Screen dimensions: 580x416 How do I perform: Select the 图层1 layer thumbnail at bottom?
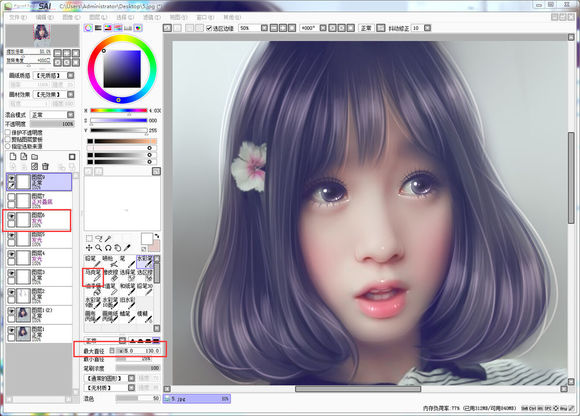[x=24, y=334]
